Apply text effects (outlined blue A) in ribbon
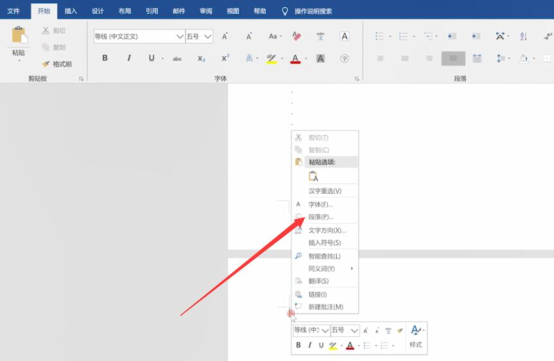 [x=249, y=58]
